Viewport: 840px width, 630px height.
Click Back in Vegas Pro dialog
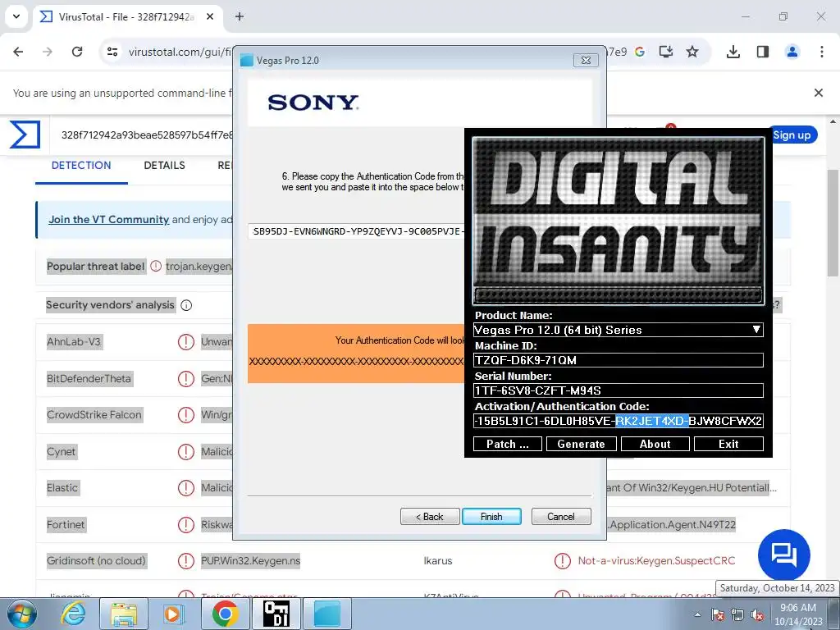tap(430, 517)
